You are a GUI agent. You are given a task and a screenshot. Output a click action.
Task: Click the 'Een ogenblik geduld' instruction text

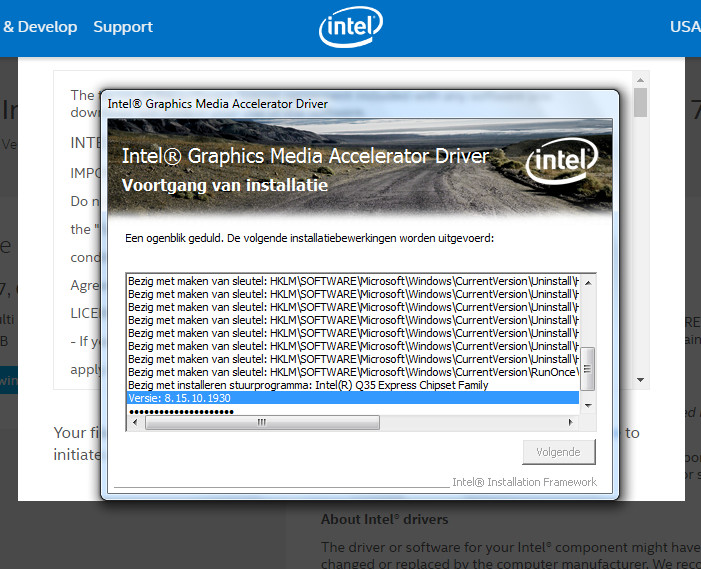pyautogui.click(x=309, y=238)
